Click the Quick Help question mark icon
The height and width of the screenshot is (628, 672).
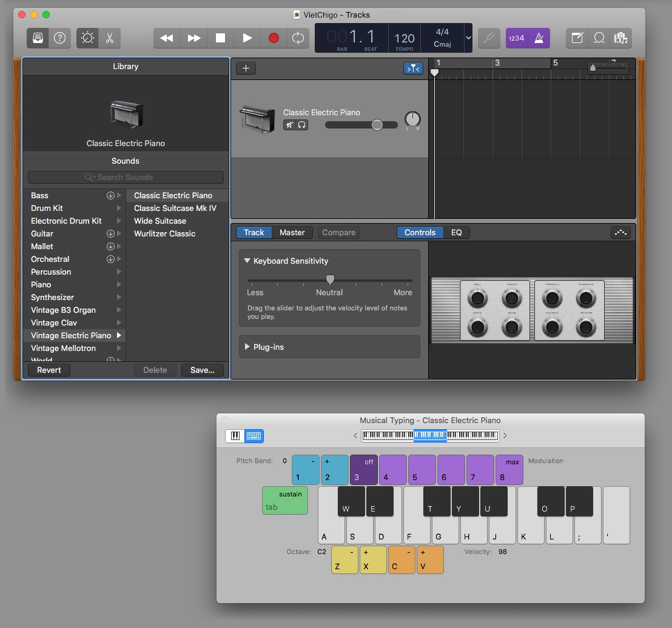(x=59, y=38)
